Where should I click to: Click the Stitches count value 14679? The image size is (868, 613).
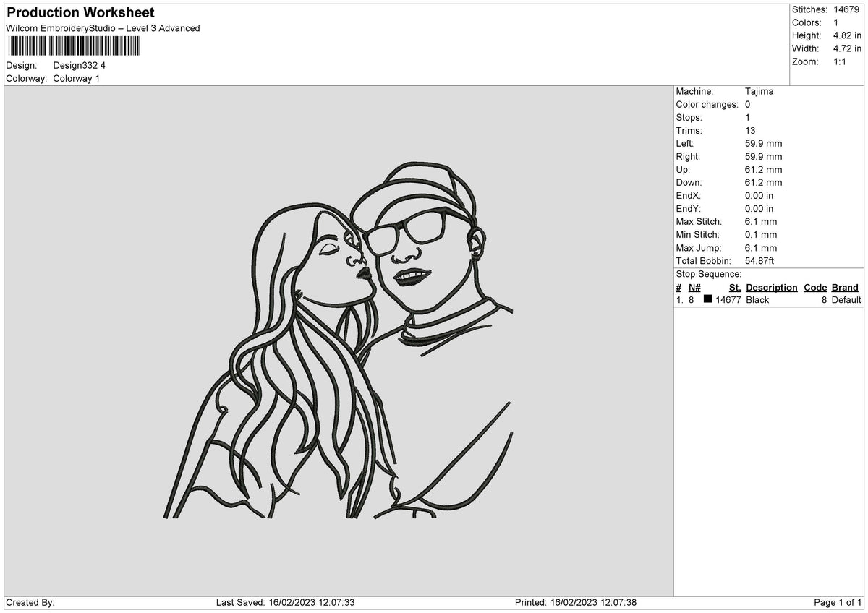[846, 9]
